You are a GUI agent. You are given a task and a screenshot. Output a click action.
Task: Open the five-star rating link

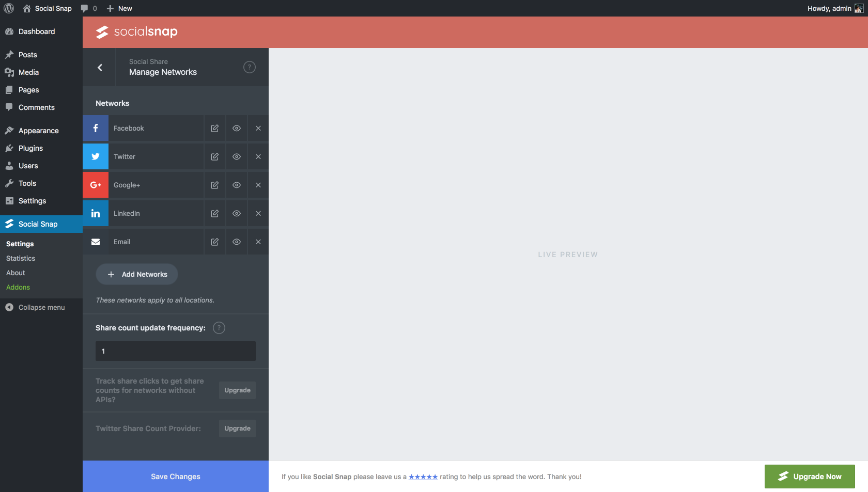tap(423, 477)
